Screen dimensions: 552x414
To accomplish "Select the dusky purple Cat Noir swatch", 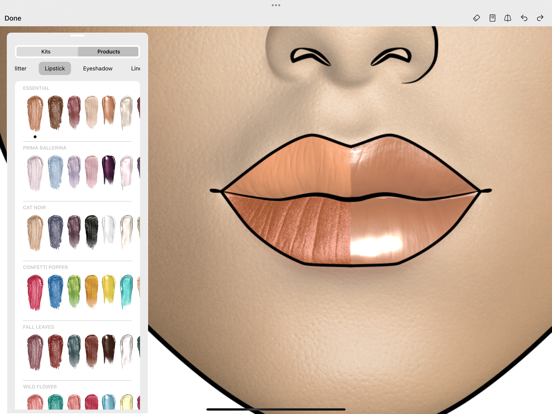I will tap(74, 231).
